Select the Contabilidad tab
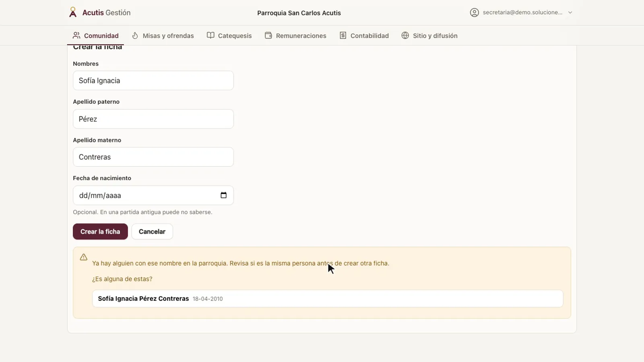Screen dimensions: 644x362 (364, 35)
